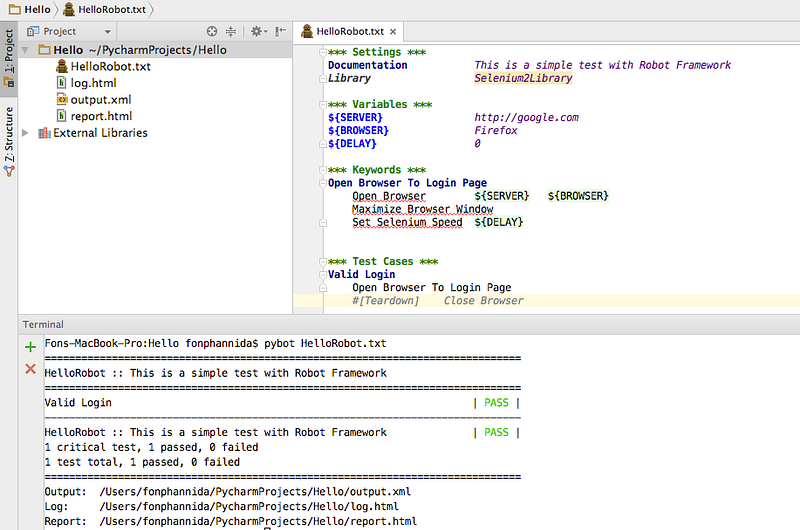
Task: Close the terminal session with red X icon
Action: [31, 369]
